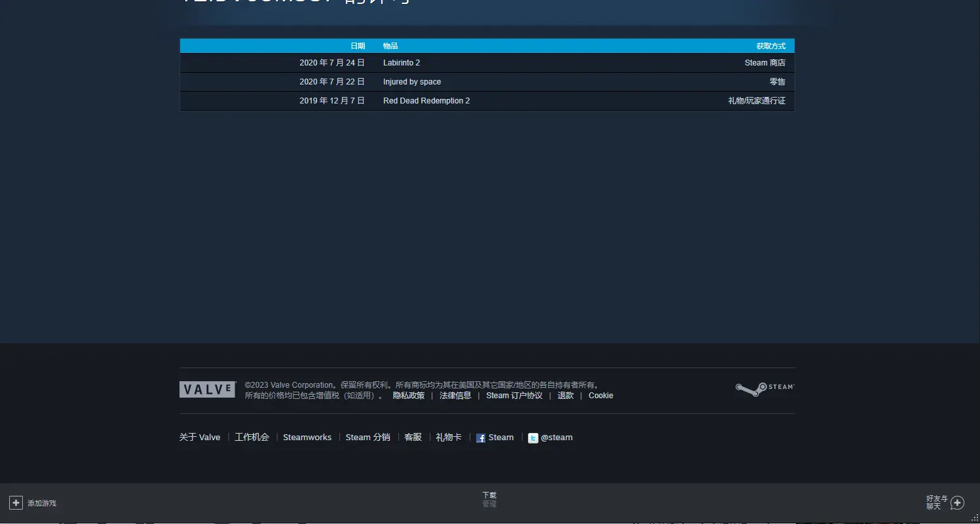This screenshot has height=524, width=980.
Task: Click the Valve logo in footer
Action: coord(207,390)
